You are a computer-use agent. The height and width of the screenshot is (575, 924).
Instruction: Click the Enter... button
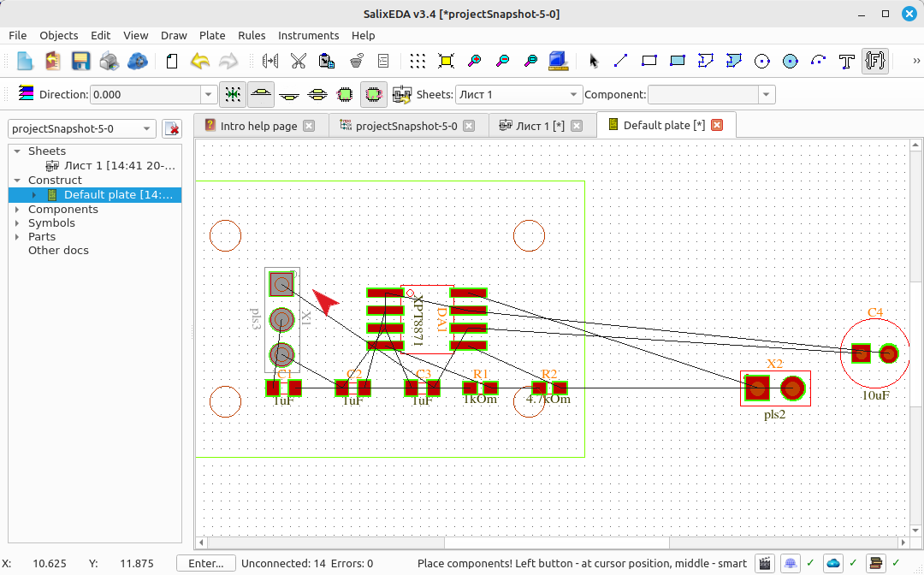point(205,563)
